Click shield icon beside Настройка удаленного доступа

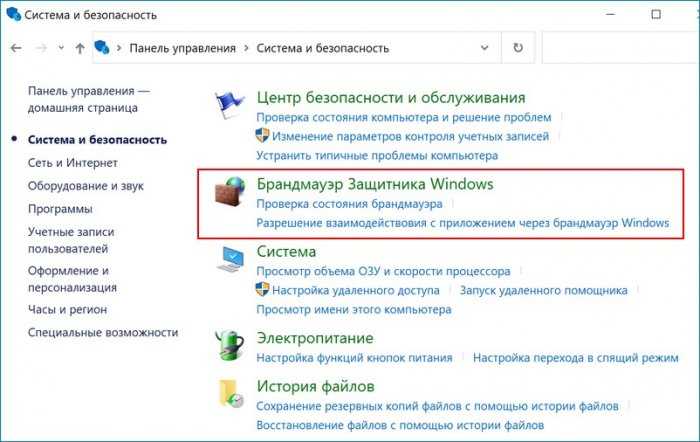[x=262, y=290]
